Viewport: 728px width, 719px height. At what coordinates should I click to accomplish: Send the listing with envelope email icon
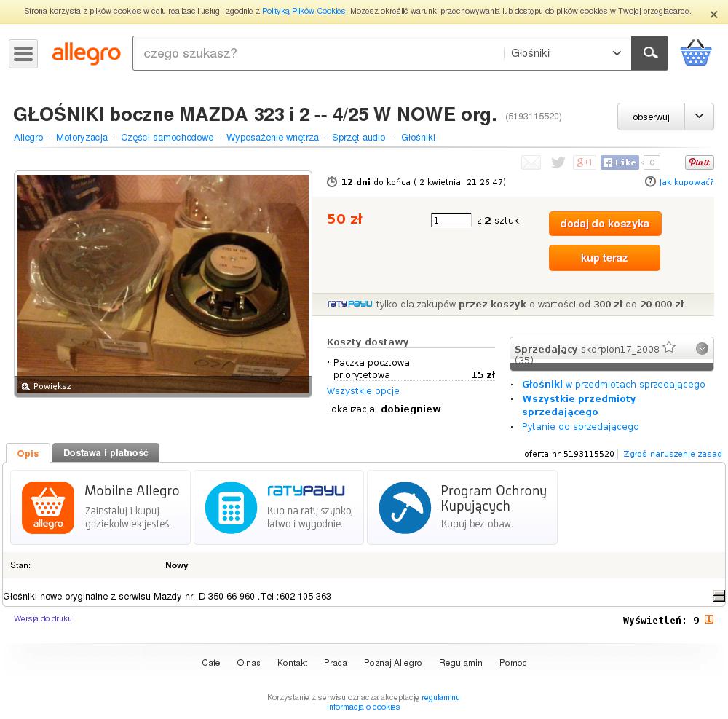(531, 162)
